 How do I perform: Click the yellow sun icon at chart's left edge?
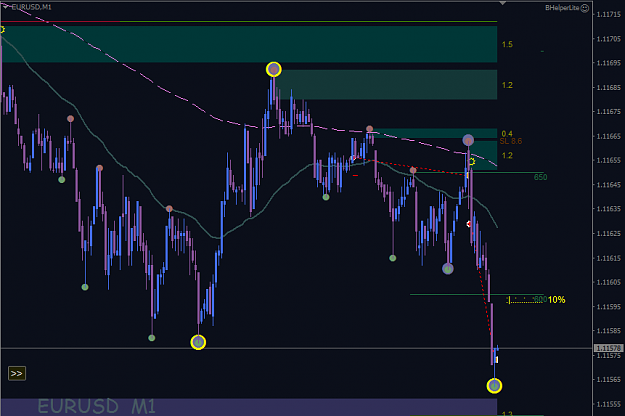(2, 29)
